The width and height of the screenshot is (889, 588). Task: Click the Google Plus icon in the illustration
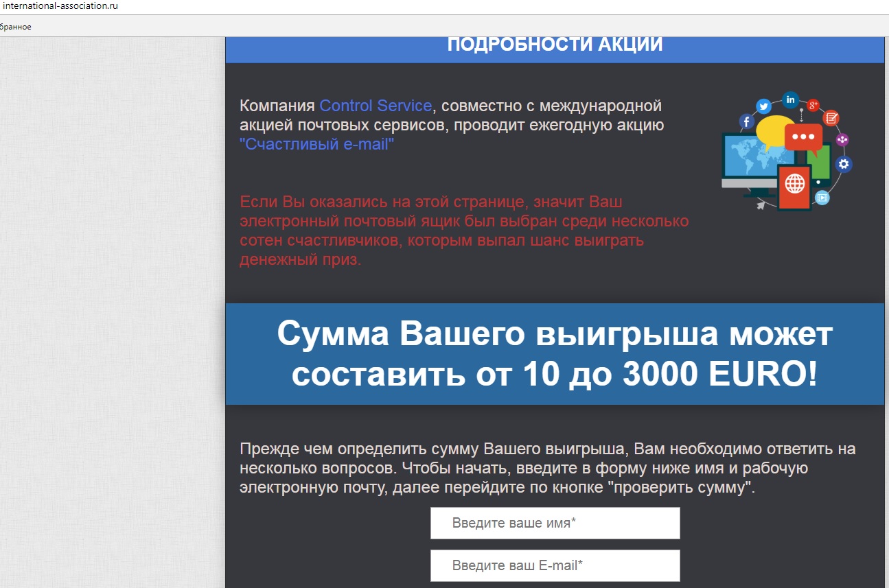click(813, 105)
